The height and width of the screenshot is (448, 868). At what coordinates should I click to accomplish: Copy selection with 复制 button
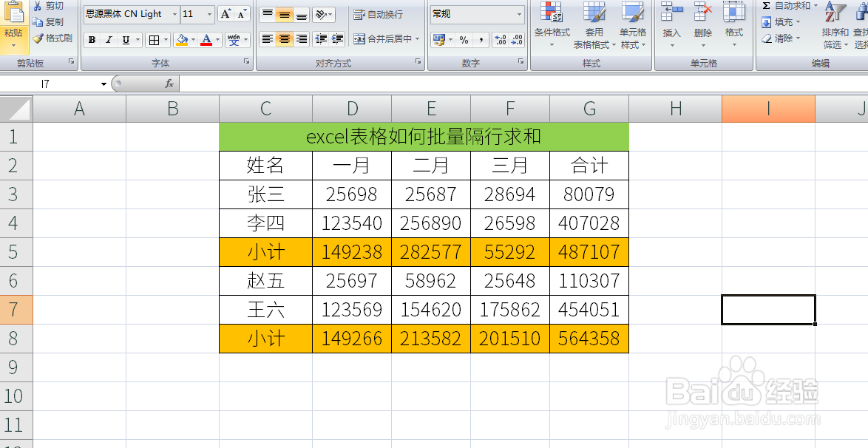[x=47, y=22]
